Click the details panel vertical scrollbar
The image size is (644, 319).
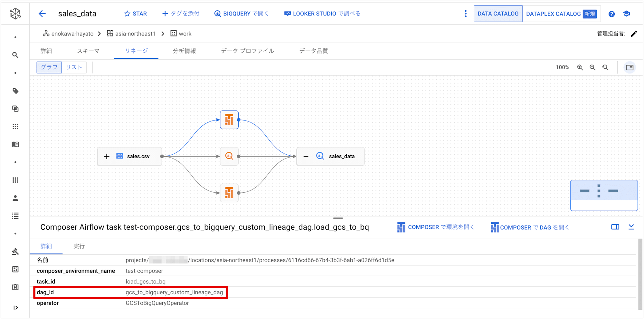pyautogui.click(x=640, y=274)
